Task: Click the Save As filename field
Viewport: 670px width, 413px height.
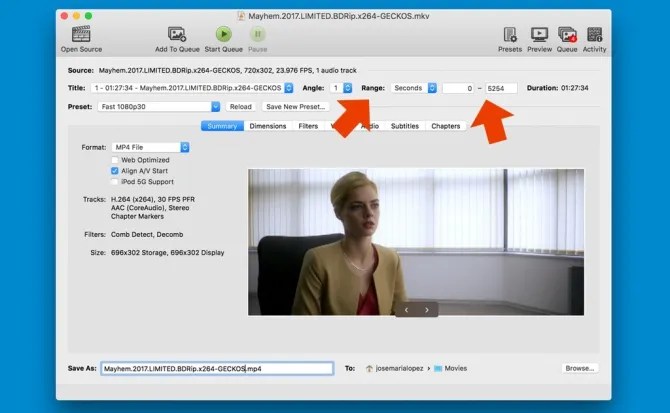Action: [x=217, y=369]
